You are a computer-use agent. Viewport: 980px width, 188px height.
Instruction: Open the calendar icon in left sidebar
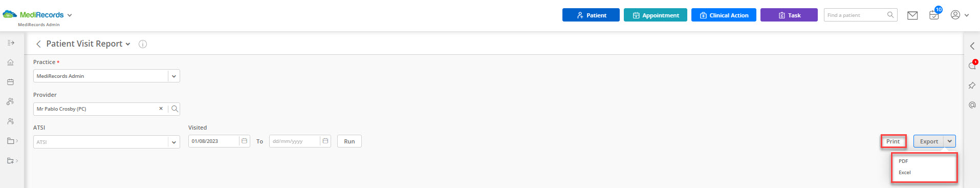pyautogui.click(x=10, y=82)
